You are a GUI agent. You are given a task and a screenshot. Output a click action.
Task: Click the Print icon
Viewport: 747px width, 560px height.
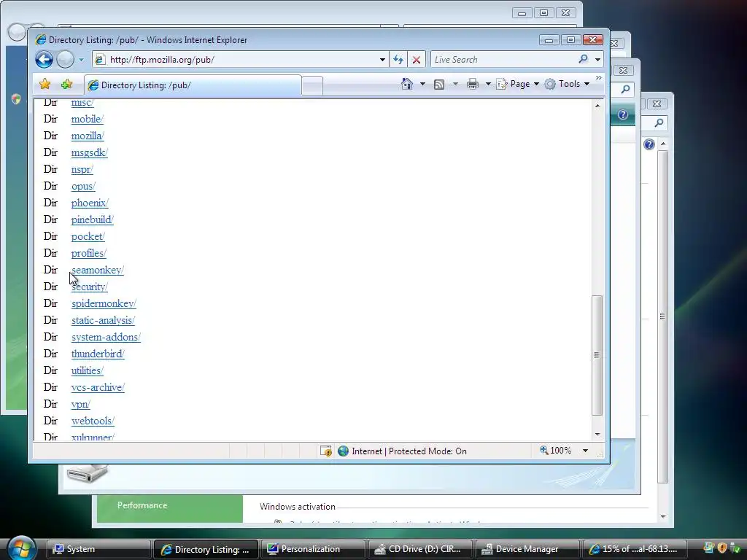[x=473, y=85]
